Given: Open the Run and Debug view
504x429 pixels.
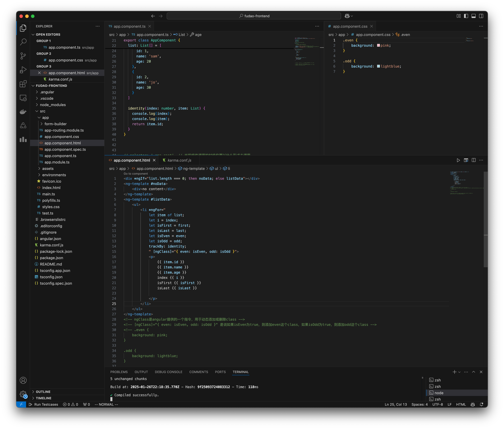Looking at the screenshot, I should pos(23,70).
